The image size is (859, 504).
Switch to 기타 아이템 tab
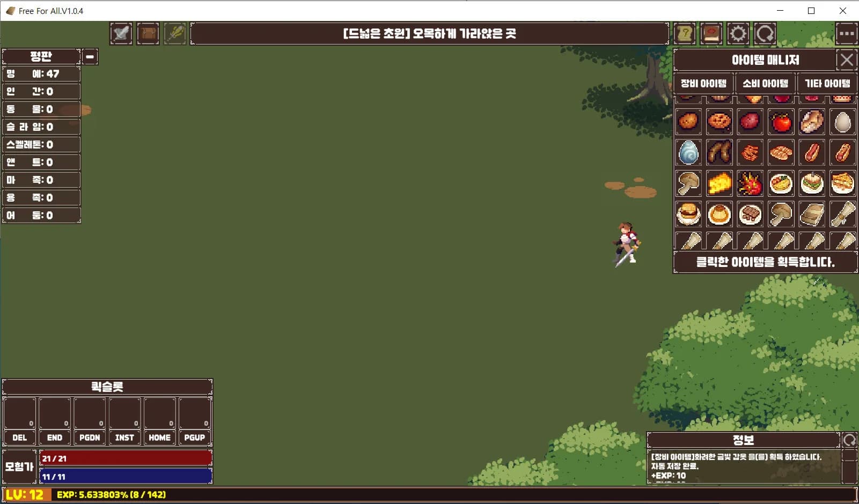[x=827, y=84]
